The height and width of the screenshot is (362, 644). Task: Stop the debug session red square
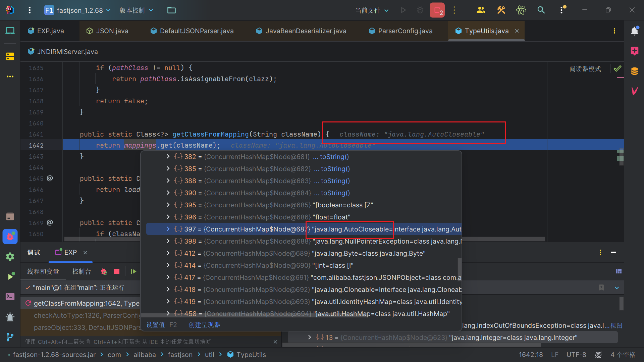tap(117, 271)
